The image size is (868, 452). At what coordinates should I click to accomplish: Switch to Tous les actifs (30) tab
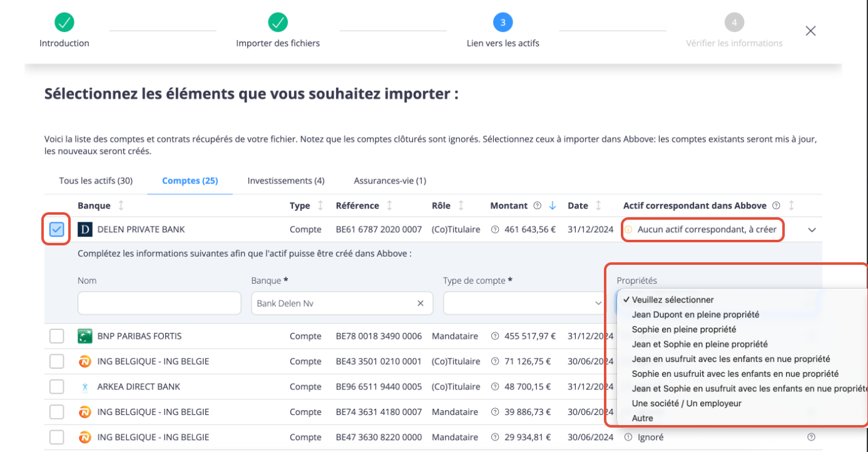pyautogui.click(x=96, y=181)
